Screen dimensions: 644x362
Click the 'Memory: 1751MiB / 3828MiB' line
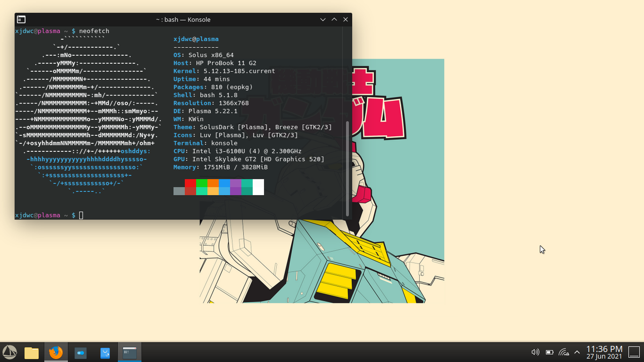221,167
